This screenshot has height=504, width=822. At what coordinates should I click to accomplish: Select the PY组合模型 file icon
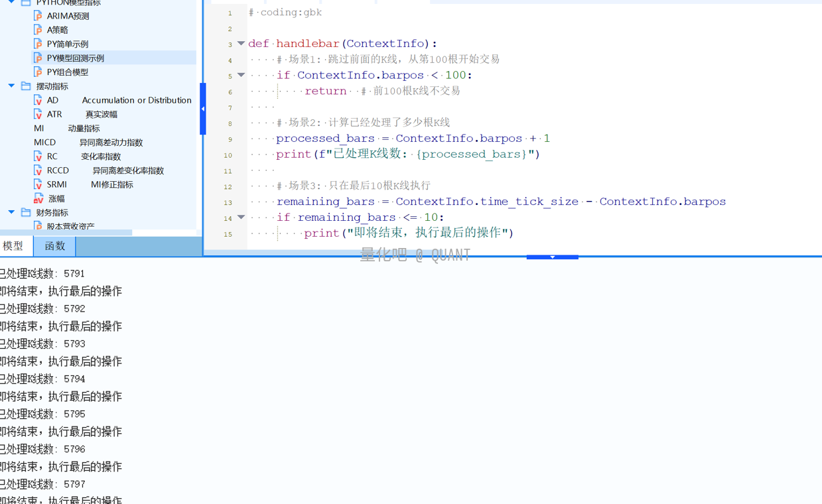click(38, 72)
